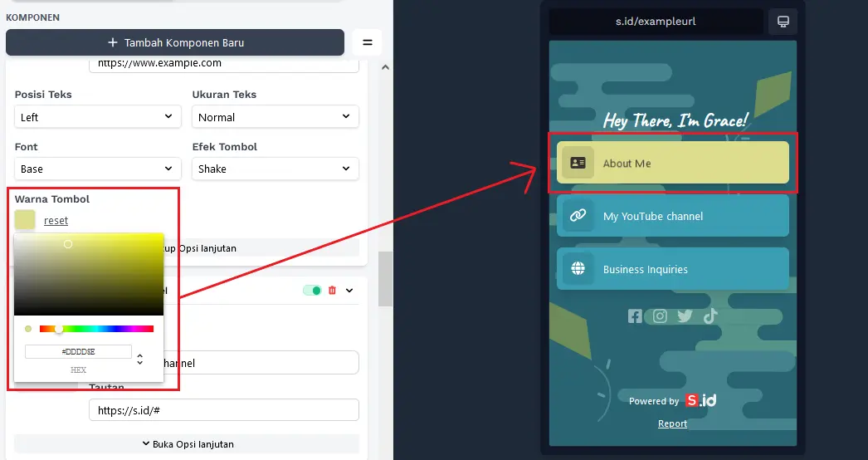Open the Font dropdown

pos(98,169)
